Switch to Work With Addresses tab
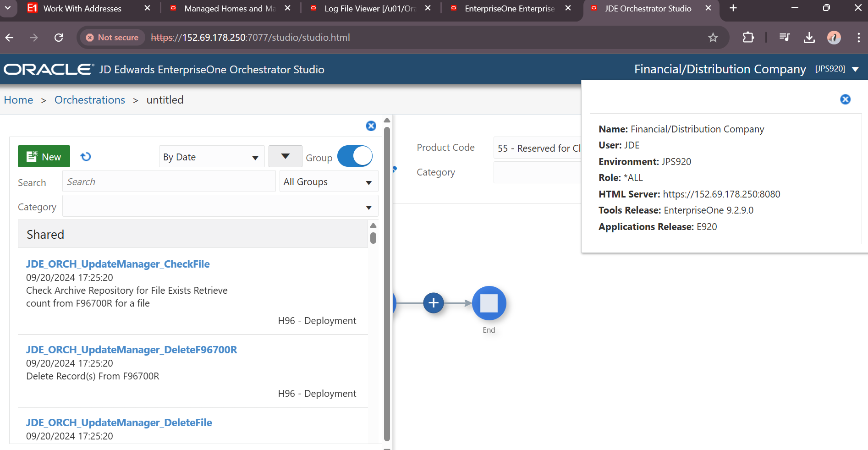The image size is (868, 450). pos(82,8)
